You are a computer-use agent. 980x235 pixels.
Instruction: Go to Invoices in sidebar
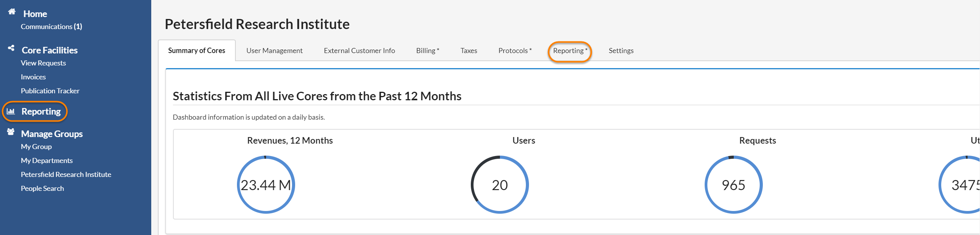pos(33,77)
